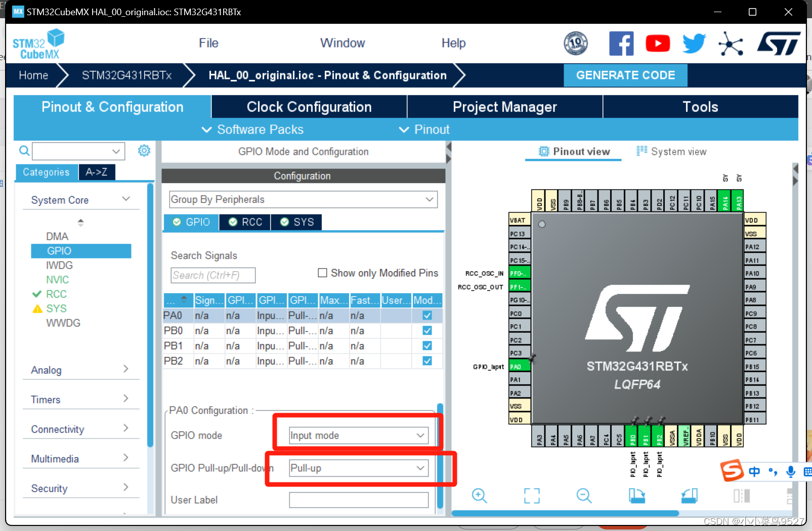812x531 pixels.
Task: Expand the Software Packs menu
Action: 252,130
